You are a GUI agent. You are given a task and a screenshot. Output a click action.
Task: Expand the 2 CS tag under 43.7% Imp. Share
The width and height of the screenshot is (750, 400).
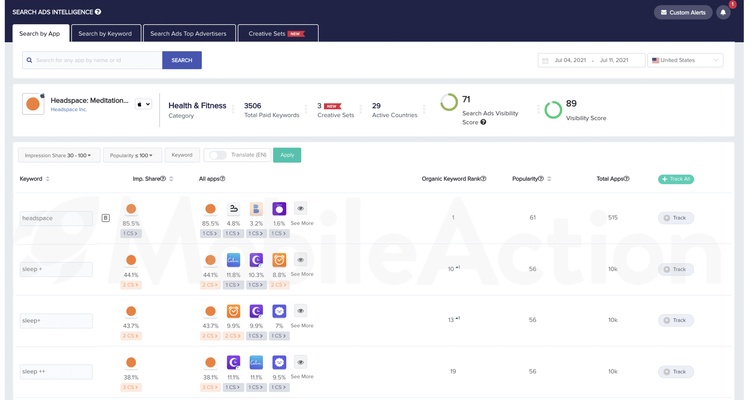(x=131, y=336)
